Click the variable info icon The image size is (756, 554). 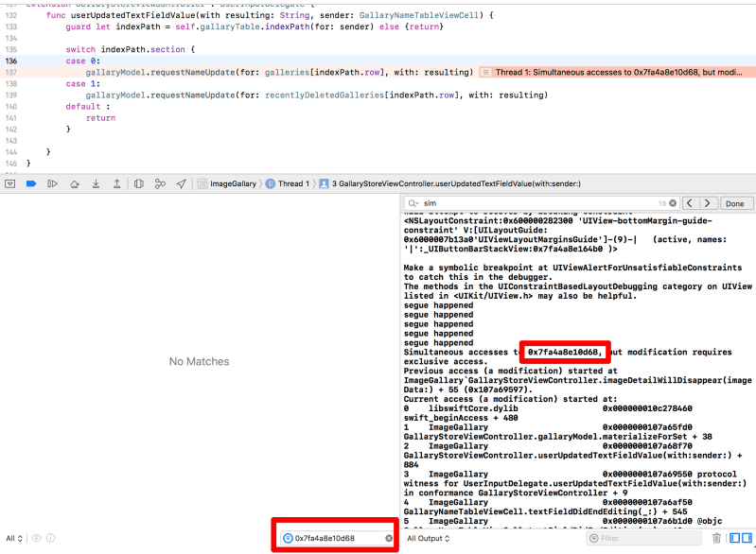point(51,538)
